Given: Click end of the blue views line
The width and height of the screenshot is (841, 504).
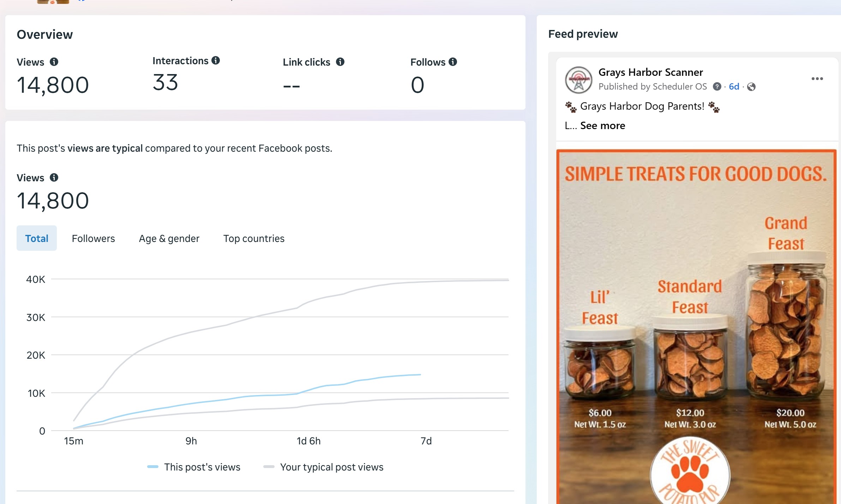Looking at the screenshot, I should (x=420, y=375).
